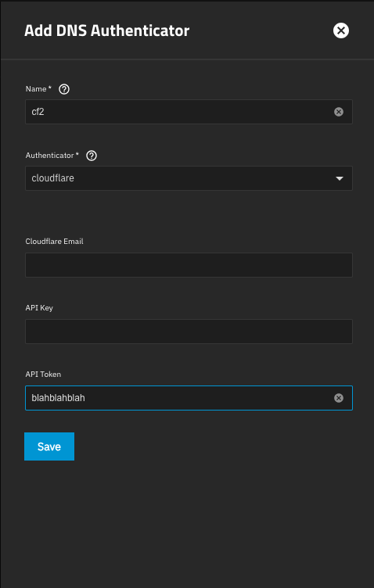Open the Name field help tooltip
Screen dimensions: 374x588
[64, 89]
